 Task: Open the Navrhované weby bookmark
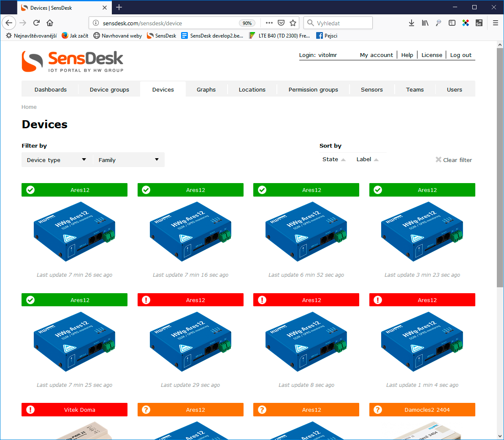tap(118, 36)
